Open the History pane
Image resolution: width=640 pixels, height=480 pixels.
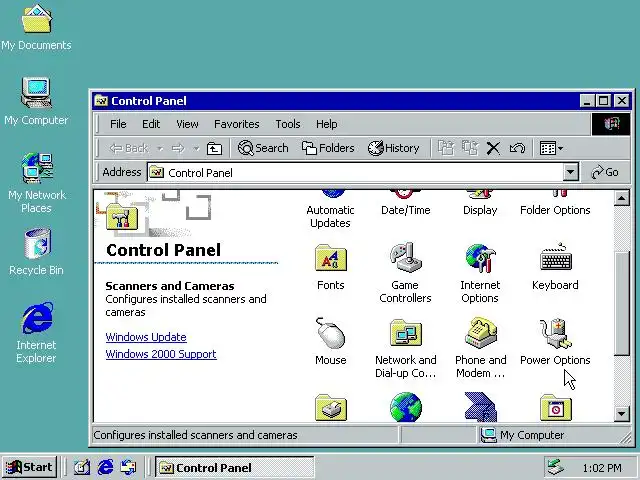click(x=393, y=148)
